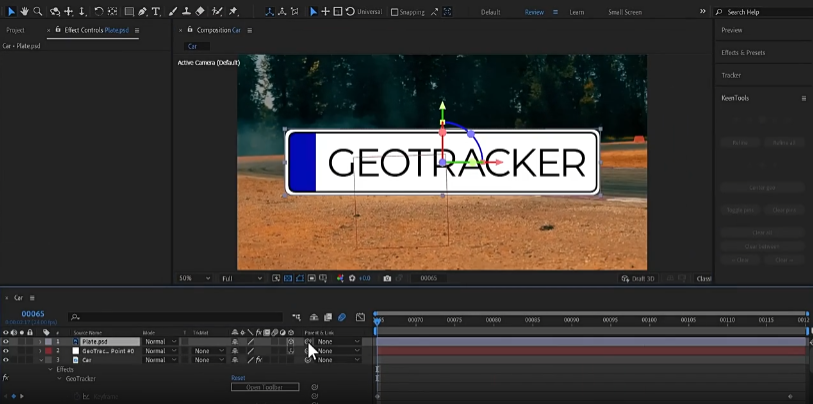
Task: Switch to World Axis mode
Action: point(282,11)
